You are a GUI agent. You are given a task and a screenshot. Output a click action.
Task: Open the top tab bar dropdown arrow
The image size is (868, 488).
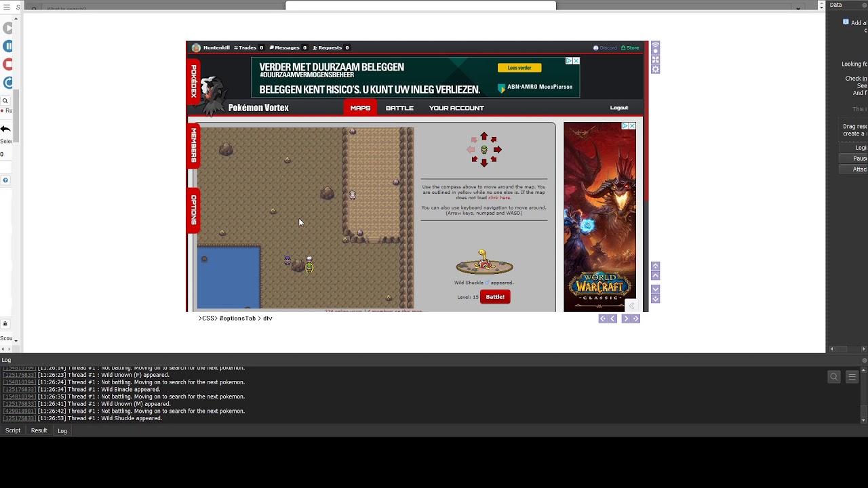tap(798, 8)
